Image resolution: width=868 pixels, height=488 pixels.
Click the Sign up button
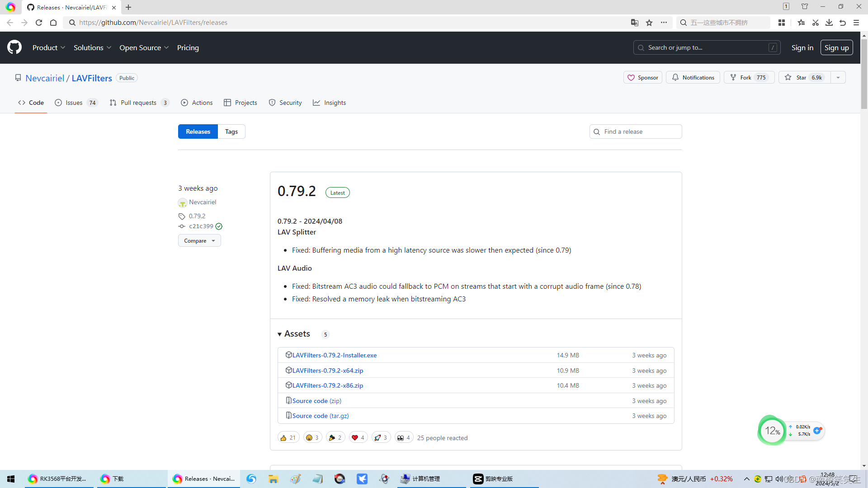coord(836,47)
